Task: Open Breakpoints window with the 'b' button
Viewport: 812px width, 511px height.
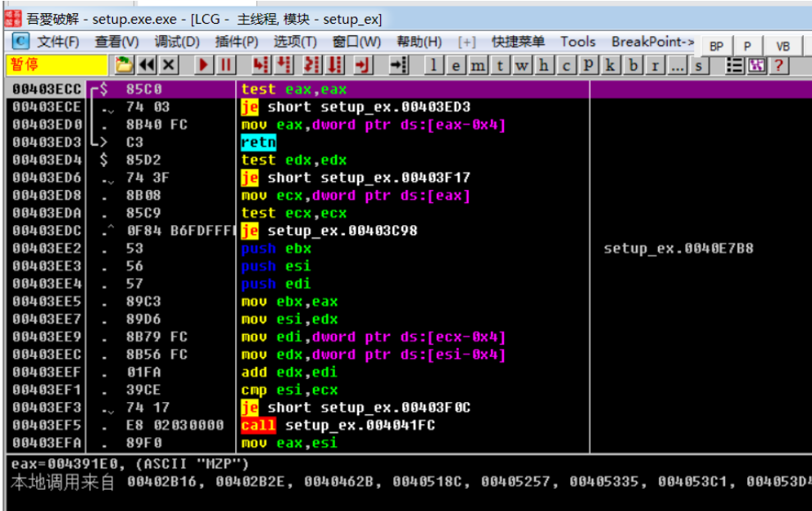Action: pos(633,66)
